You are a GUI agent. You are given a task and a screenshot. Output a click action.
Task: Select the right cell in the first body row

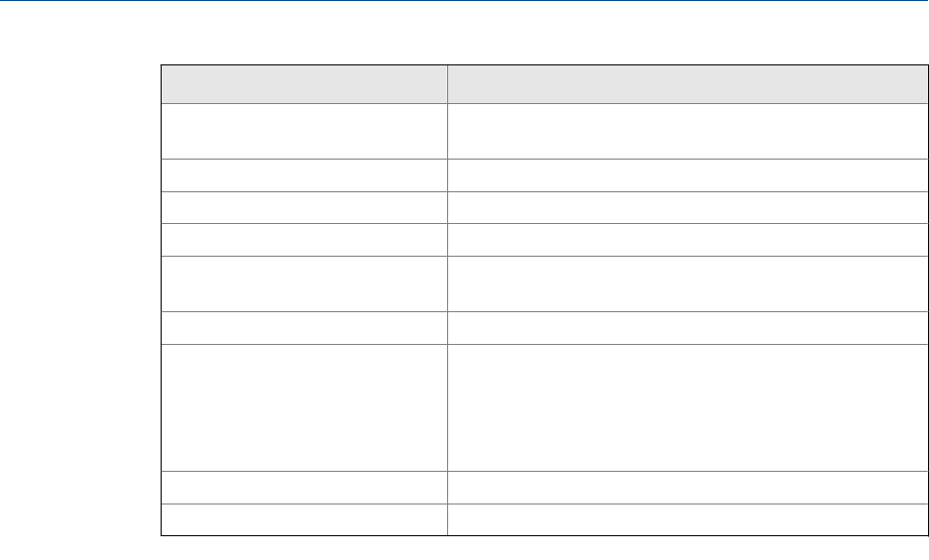pos(681,130)
